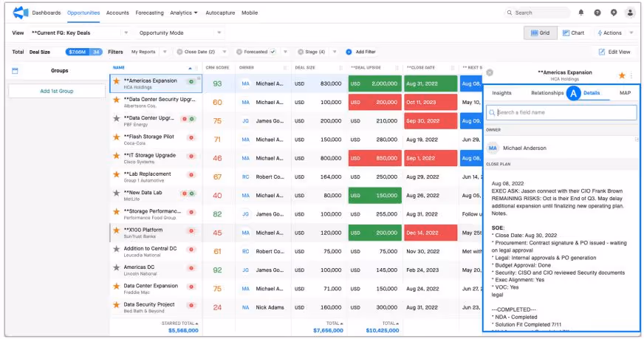Viewport: 644px width, 339px height.
Task: Toggle the Stage filter circle
Action: pos(301,52)
